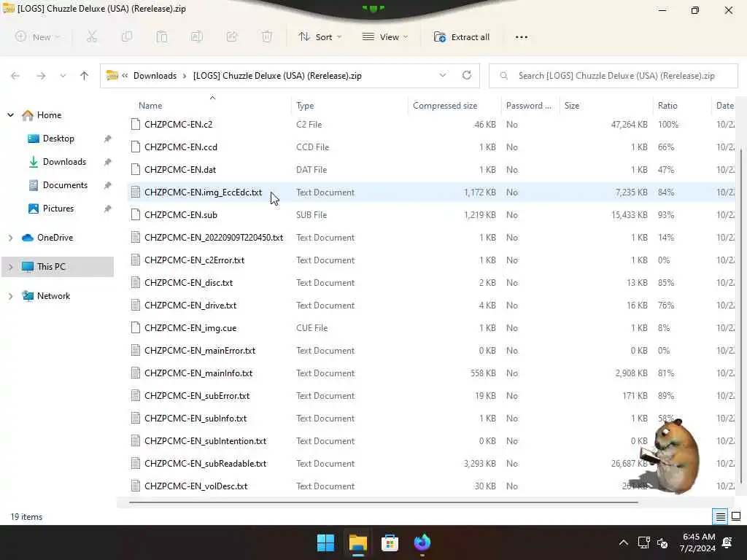Click the muted volume tray icon
This screenshot has width=747, height=560.
tap(662, 542)
